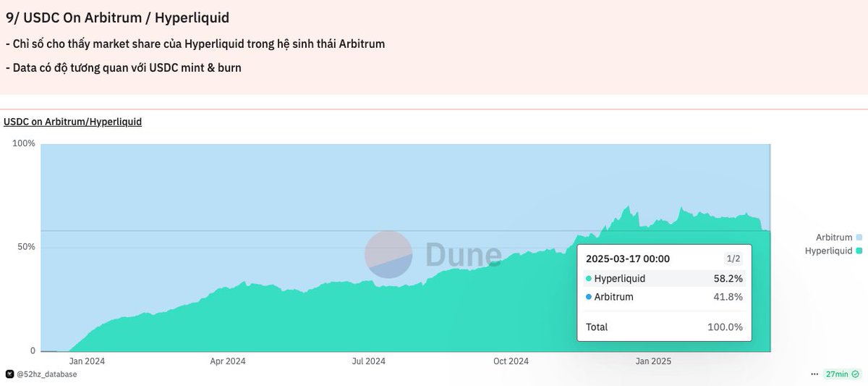Select the Hyperliquid 58.2% row in tooltip
Viewport: 868px width, 386px height.
[x=664, y=279]
